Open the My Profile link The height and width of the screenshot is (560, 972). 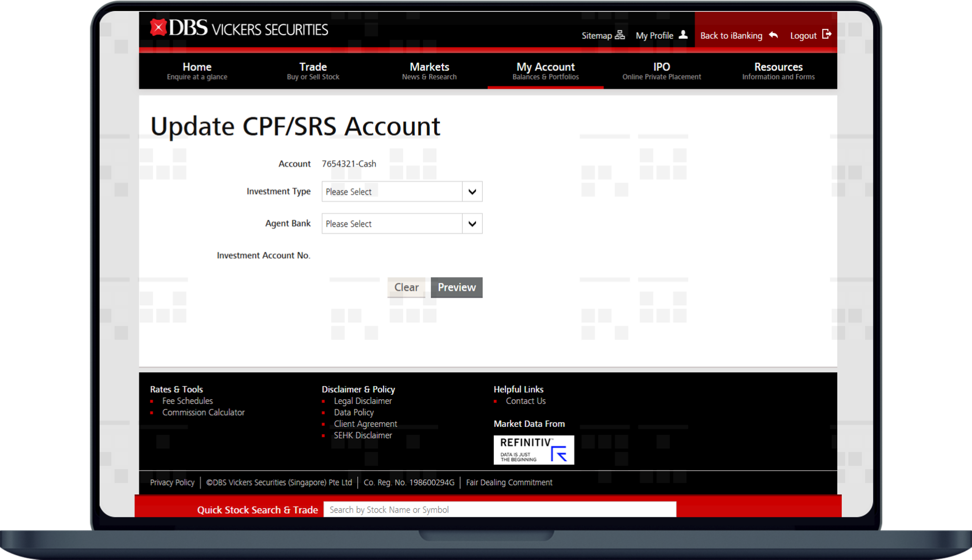click(654, 36)
